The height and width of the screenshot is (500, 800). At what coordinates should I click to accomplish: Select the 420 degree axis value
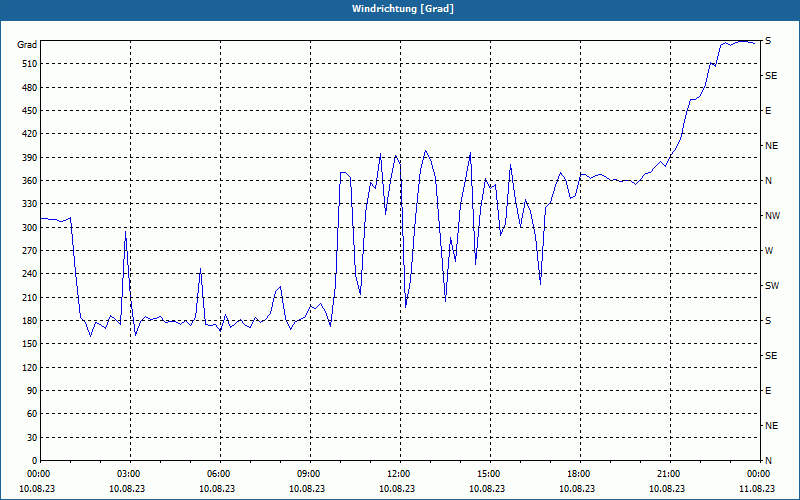[30, 134]
